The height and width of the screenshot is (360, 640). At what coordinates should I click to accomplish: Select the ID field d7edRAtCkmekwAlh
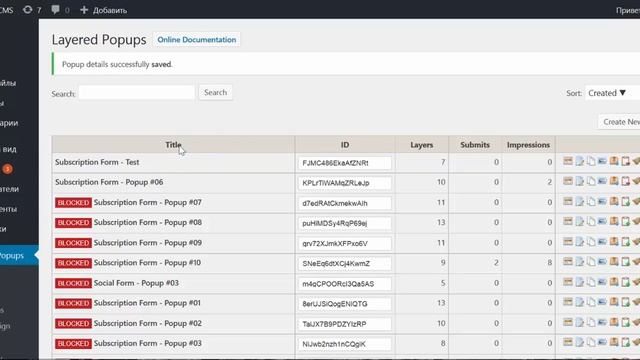click(x=344, y=203)
